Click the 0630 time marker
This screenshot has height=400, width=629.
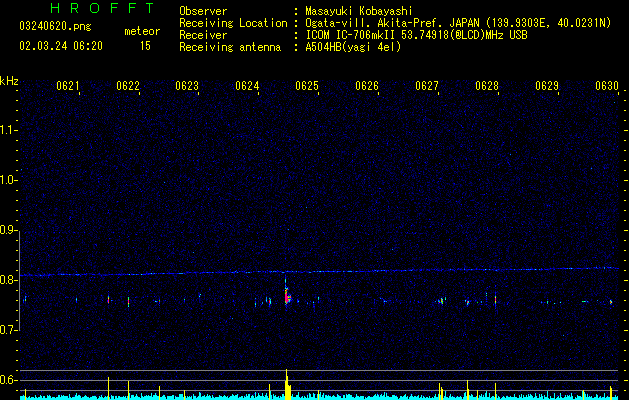pos(607,86)
